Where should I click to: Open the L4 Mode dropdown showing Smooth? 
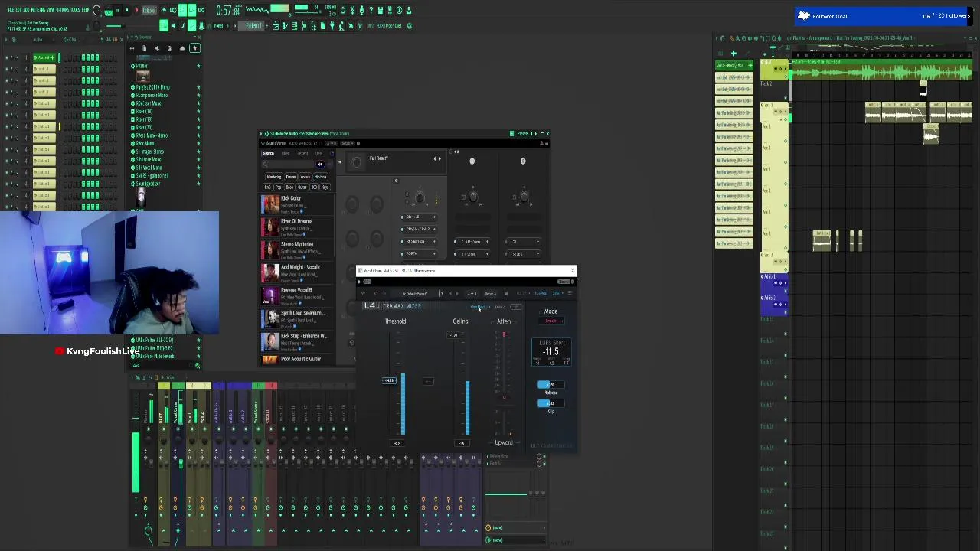point(551,321)
